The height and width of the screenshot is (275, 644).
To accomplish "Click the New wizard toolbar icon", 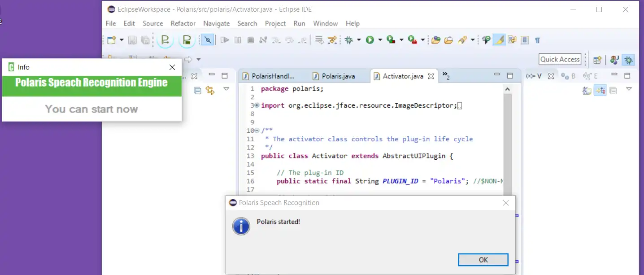I will pyautogui.click(x=111, y=40).
